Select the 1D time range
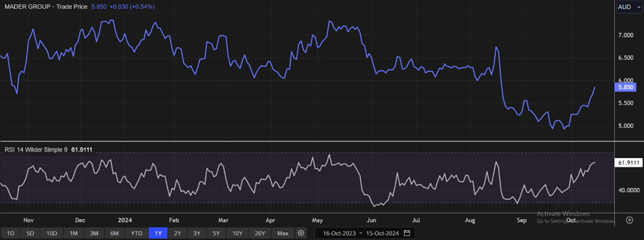The image size is (644, 240). pos(11,233)
